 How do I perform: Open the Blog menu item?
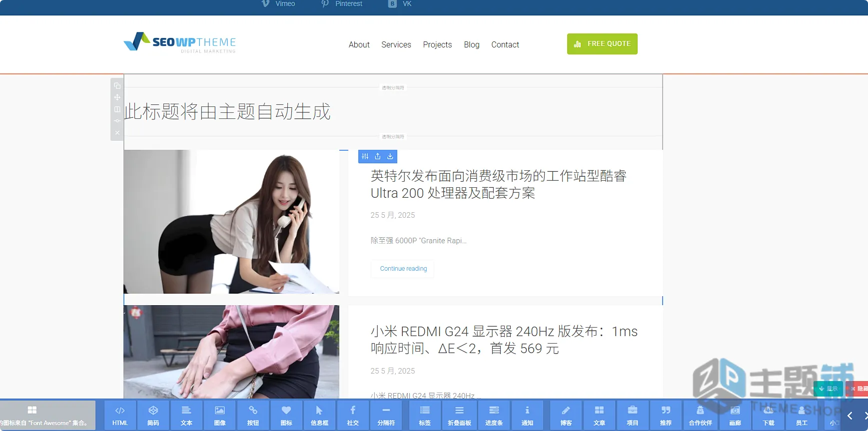click(x=472, y=44)
